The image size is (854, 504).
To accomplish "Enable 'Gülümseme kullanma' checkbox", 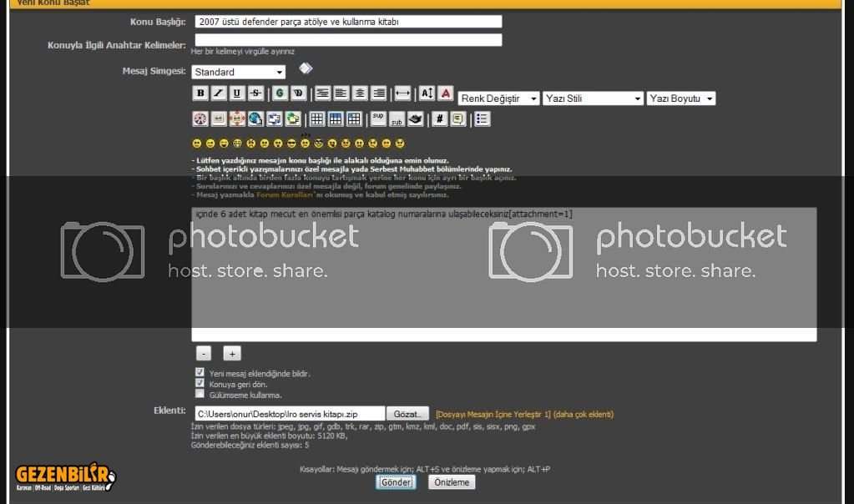I will (200, 394).
